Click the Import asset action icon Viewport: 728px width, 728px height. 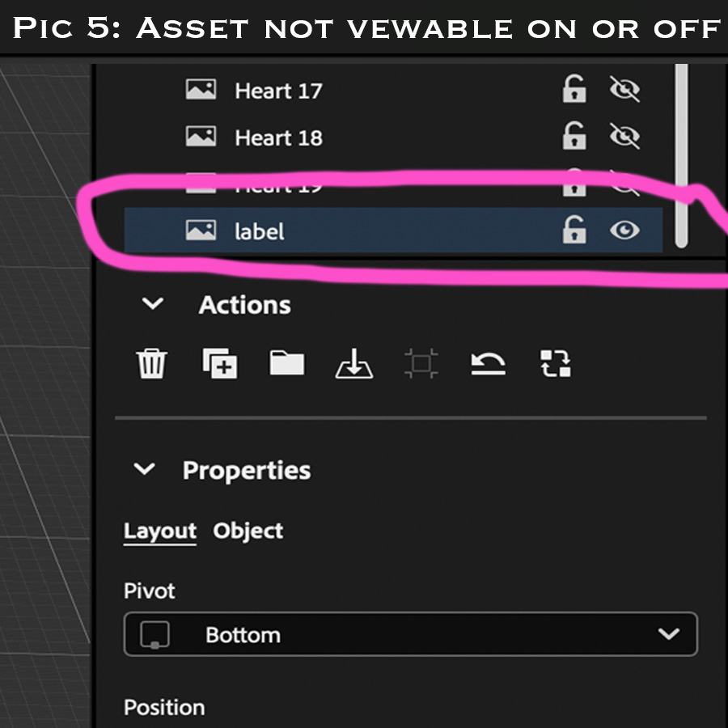tap(353, 363)
